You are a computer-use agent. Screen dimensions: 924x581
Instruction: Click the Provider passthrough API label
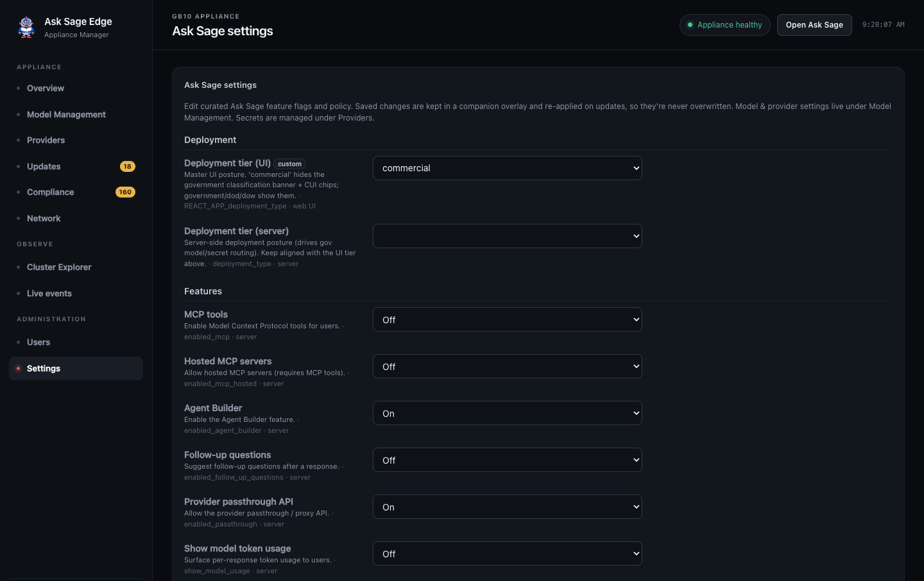tap(239, 501)
